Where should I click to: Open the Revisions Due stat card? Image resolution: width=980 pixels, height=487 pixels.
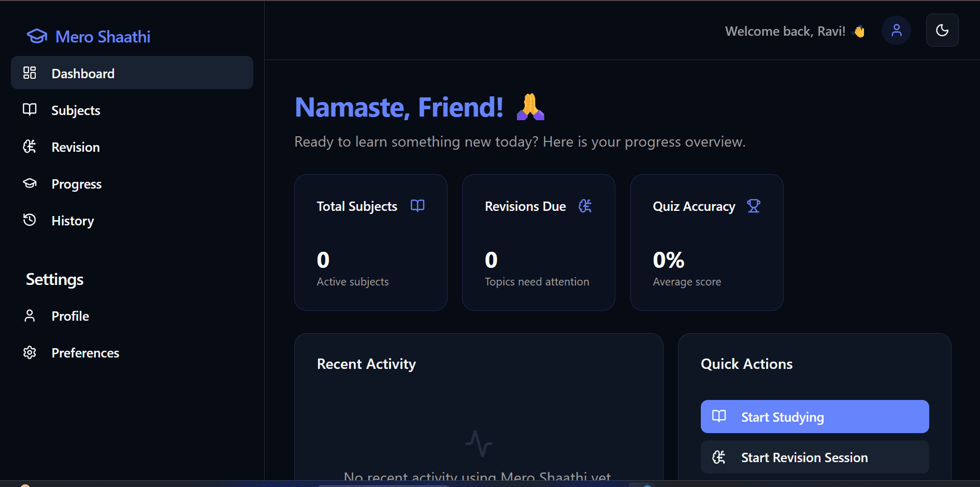(539, 242)
